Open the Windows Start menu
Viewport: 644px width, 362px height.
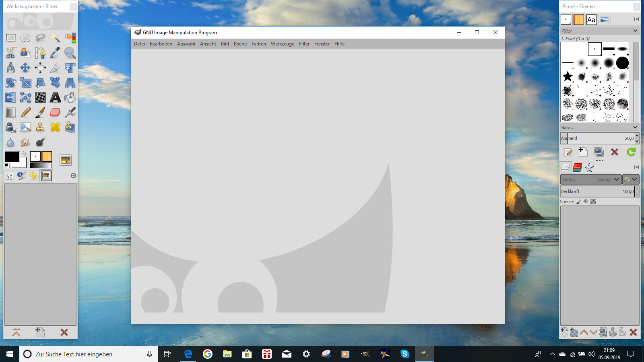10,354
